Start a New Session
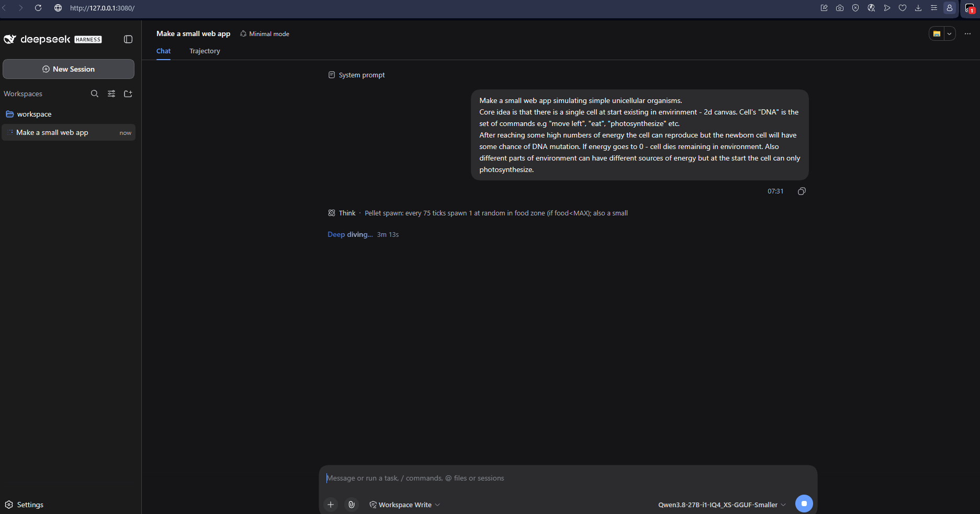The image size is (980, 514). tap(69, 69)
